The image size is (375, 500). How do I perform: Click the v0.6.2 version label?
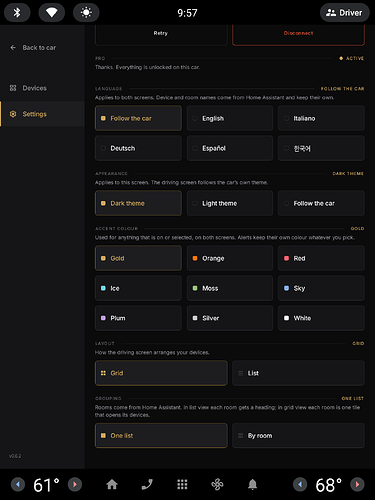pyautogui.click(x=15, y=456)
